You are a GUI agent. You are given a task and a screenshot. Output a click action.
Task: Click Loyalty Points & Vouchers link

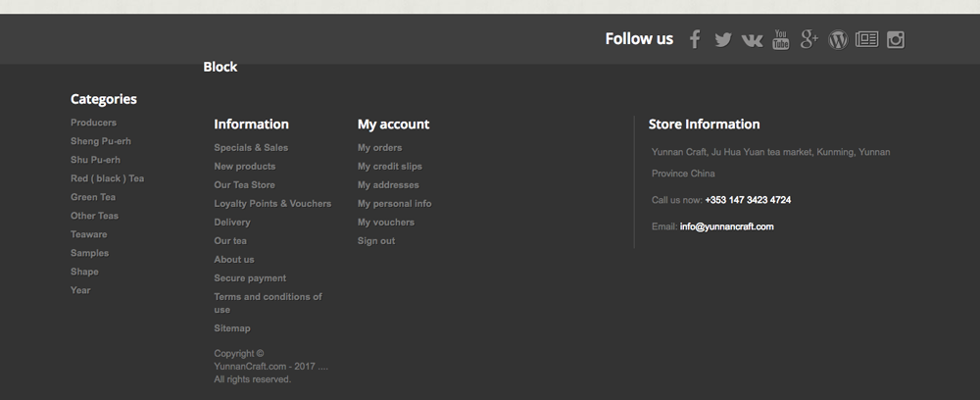click(x=272, y=204)
